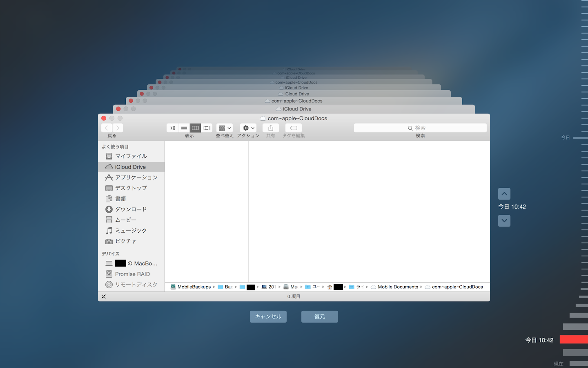Focus the 検索 search field
The width and height of the screenshot is (588, 368).
click(420, 128)
